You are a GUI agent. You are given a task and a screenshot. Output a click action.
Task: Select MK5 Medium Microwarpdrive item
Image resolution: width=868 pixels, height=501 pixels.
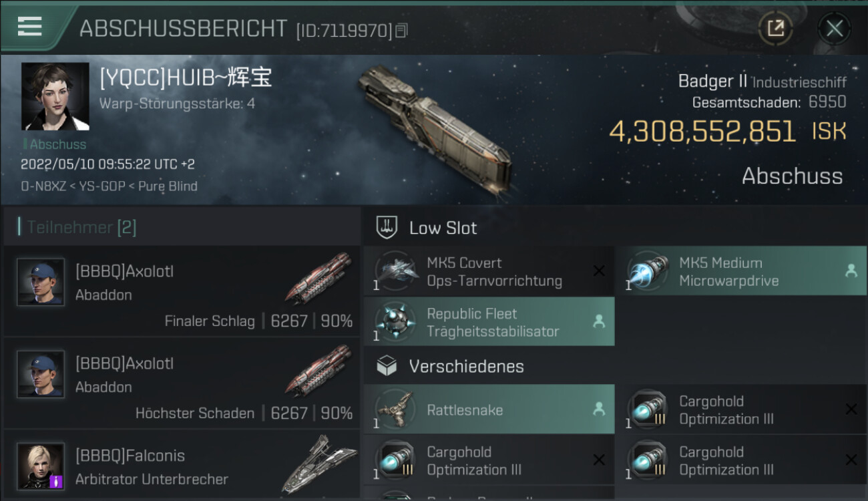741,271
